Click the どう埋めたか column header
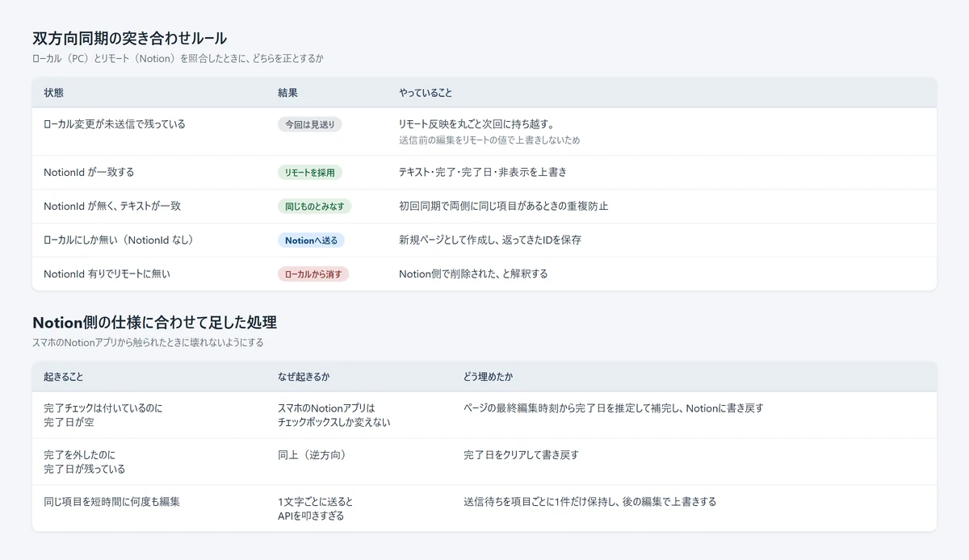 [x=488, y=377]
